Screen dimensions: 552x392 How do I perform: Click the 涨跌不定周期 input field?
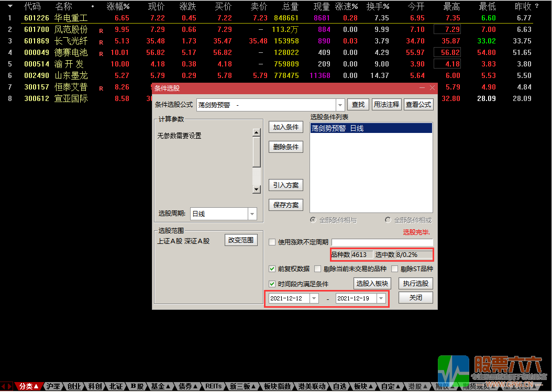382,242
